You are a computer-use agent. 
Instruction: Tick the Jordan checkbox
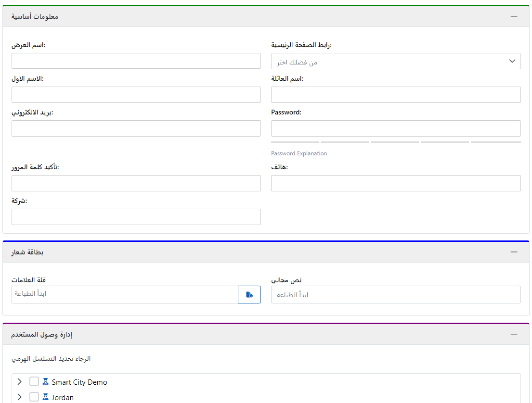pyautogui.click(x=34, y=397)
